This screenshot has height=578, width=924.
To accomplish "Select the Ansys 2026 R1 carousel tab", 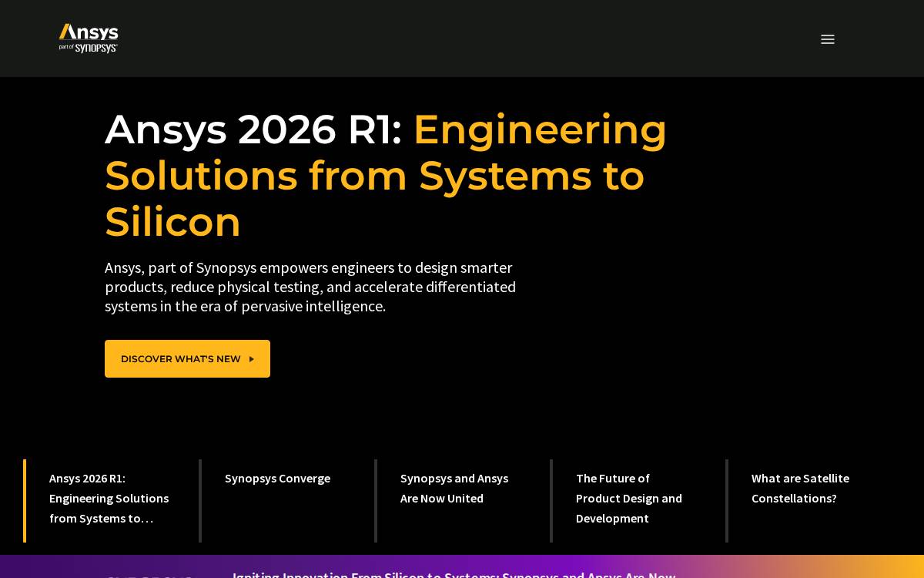I will [x=110, y=501].
